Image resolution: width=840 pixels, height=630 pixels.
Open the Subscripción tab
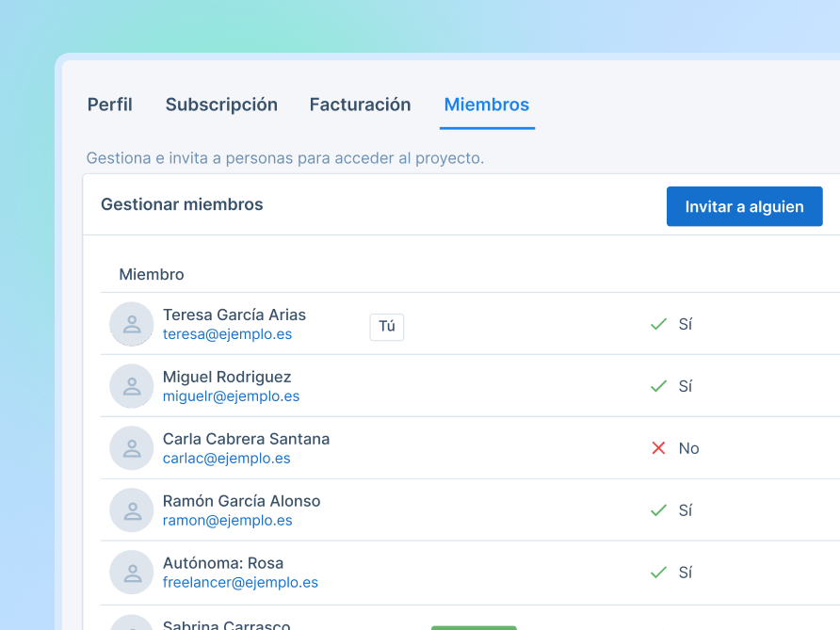(x=221, y=105)
